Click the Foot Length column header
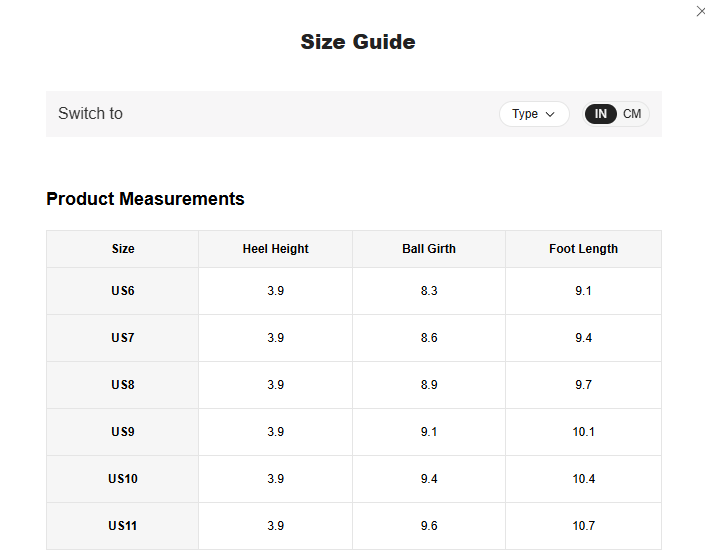Image resolution: width=705 pixels, height=559 pixels. 583,249
